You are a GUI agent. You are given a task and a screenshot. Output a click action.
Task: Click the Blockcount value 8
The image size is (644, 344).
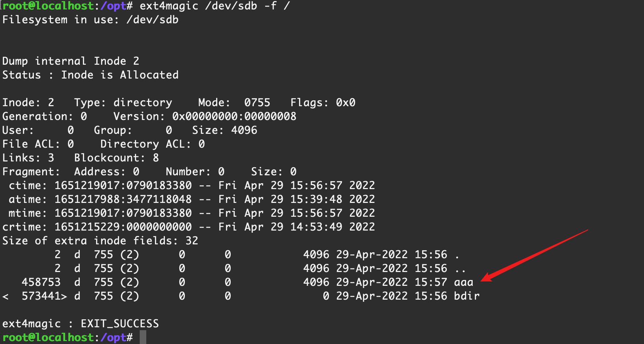(156, 158)
